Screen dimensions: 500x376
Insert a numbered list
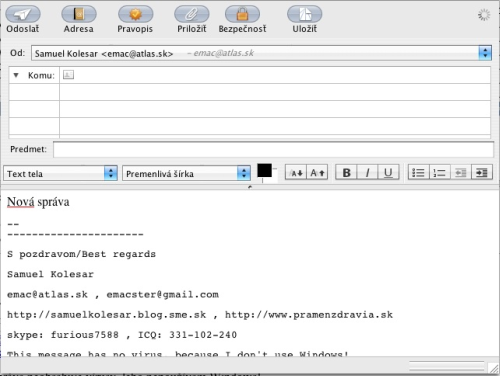tap(439, 173)
